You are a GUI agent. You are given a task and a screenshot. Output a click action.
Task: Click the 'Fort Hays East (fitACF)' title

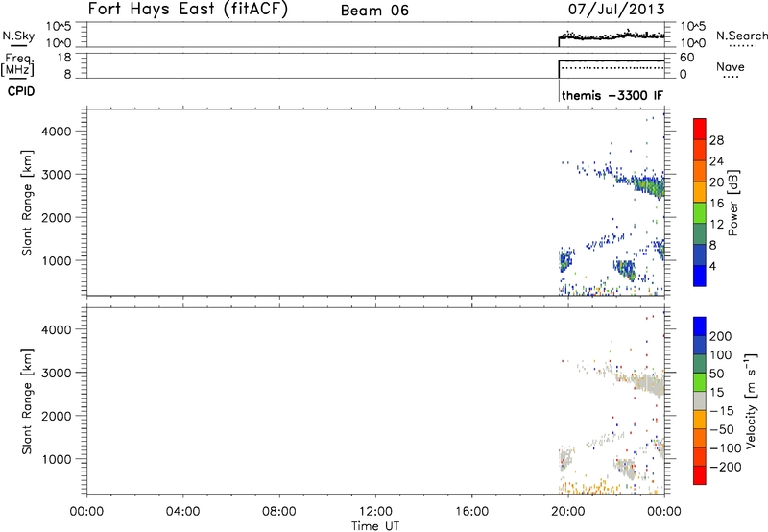(188, 10)
